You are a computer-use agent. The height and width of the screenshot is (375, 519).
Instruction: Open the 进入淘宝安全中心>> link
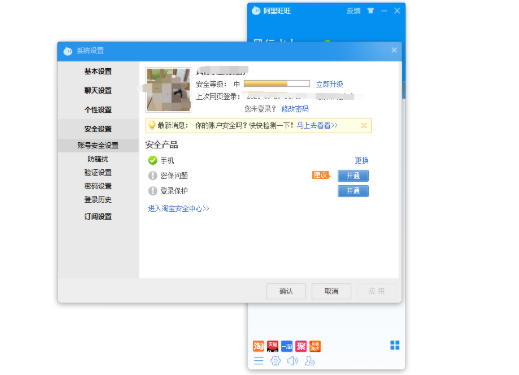[x=179, y=209]
